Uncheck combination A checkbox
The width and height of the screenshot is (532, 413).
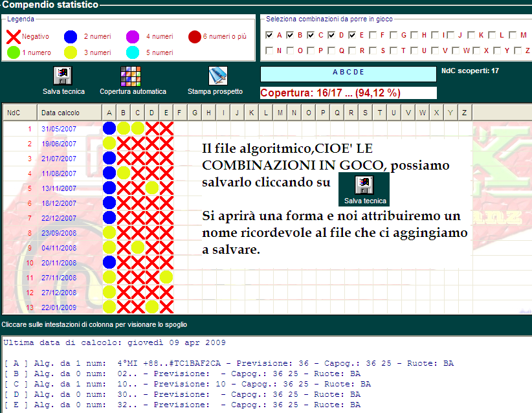coord(269,35)
